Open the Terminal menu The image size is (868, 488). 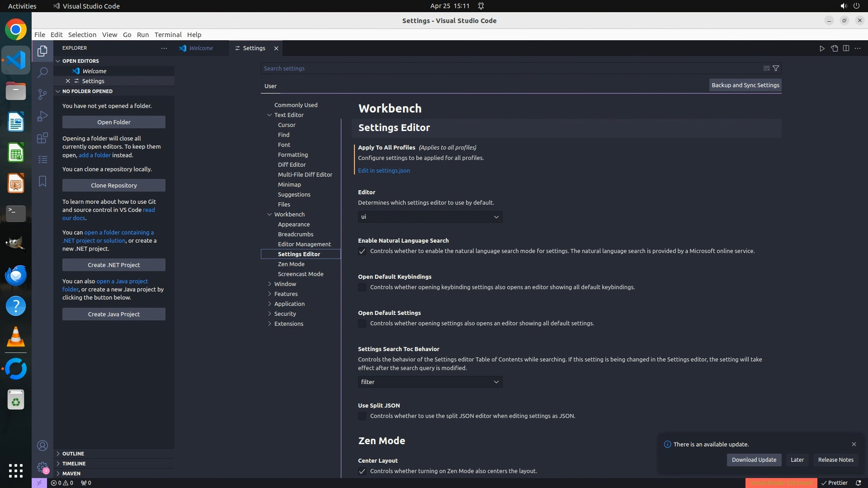pos(168,35)
